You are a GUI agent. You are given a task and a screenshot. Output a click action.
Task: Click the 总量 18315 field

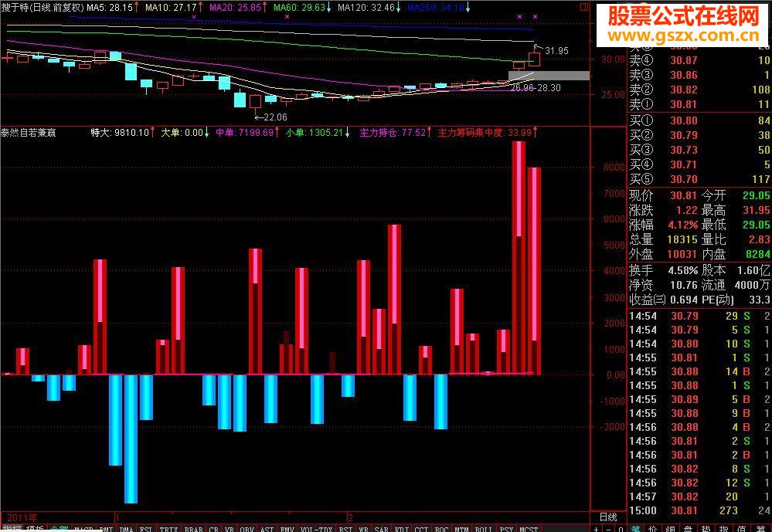pyautogui.click(x=663, y=239)
